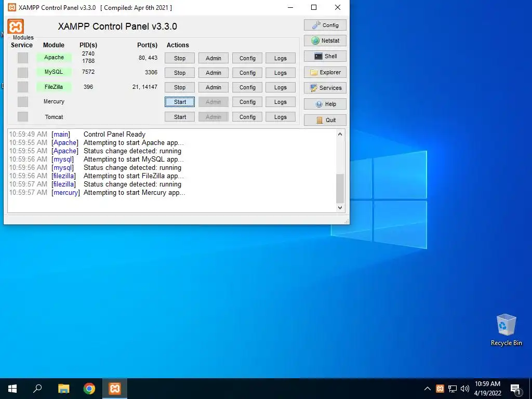The image size is (532, 399).
Task: Open MySQL Config options
Action: pyautogui.click(x=247, y=73)
